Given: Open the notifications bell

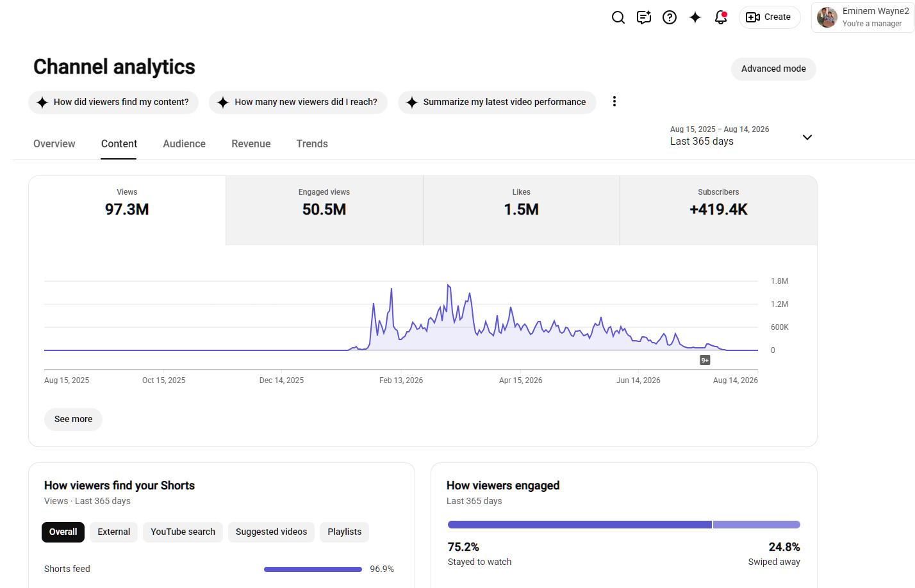Looking at the screenshot, I should click(721, 17).
